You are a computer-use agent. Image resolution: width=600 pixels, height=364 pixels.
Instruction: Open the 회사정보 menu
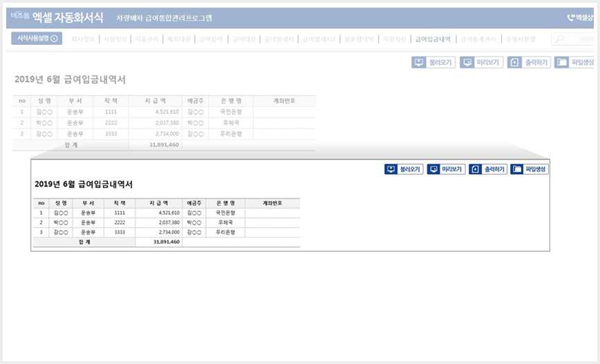pyautogui.click(x=83, y=39)
